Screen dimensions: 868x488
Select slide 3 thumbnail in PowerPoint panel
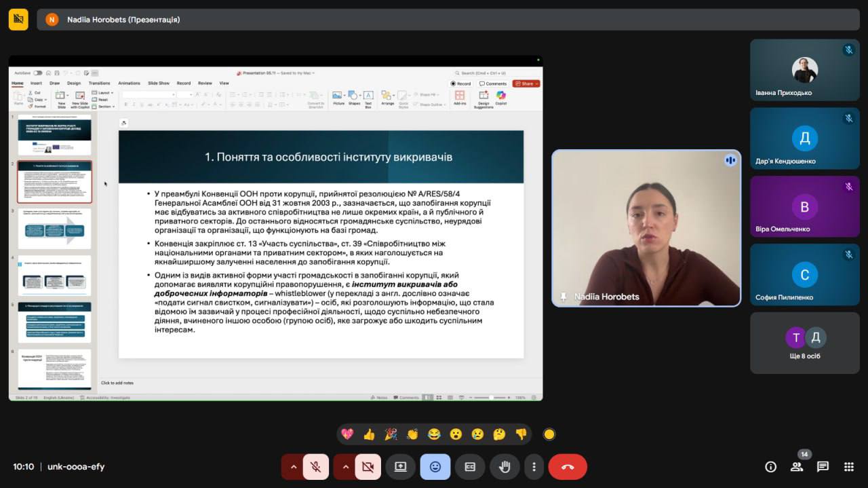54,229
